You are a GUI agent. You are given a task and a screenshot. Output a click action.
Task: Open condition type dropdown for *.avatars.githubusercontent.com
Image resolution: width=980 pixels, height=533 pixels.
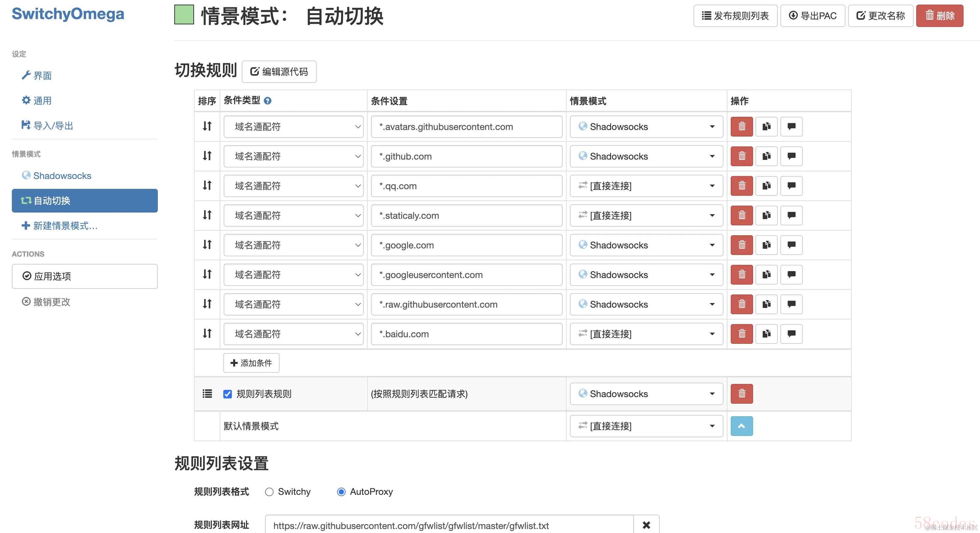293,127
